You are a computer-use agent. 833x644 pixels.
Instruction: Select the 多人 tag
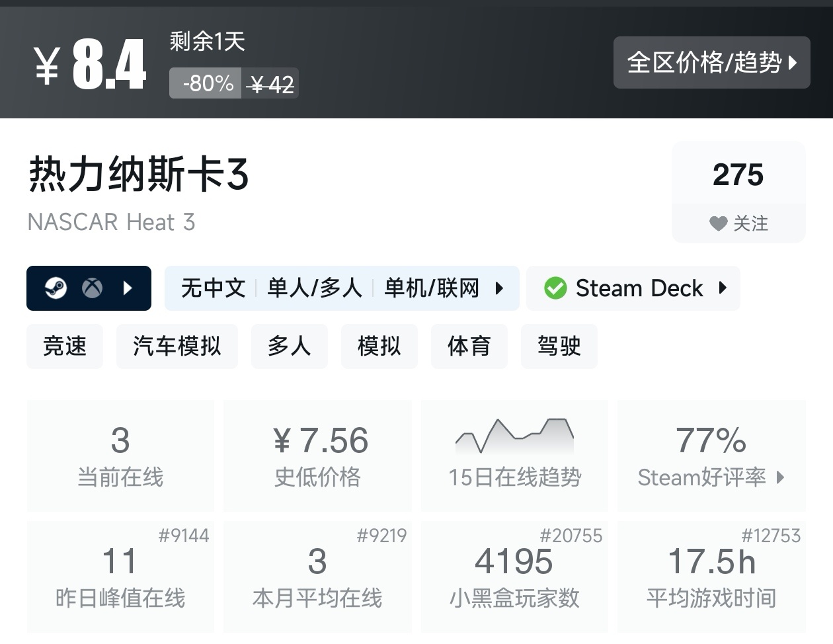coord(289,346)
